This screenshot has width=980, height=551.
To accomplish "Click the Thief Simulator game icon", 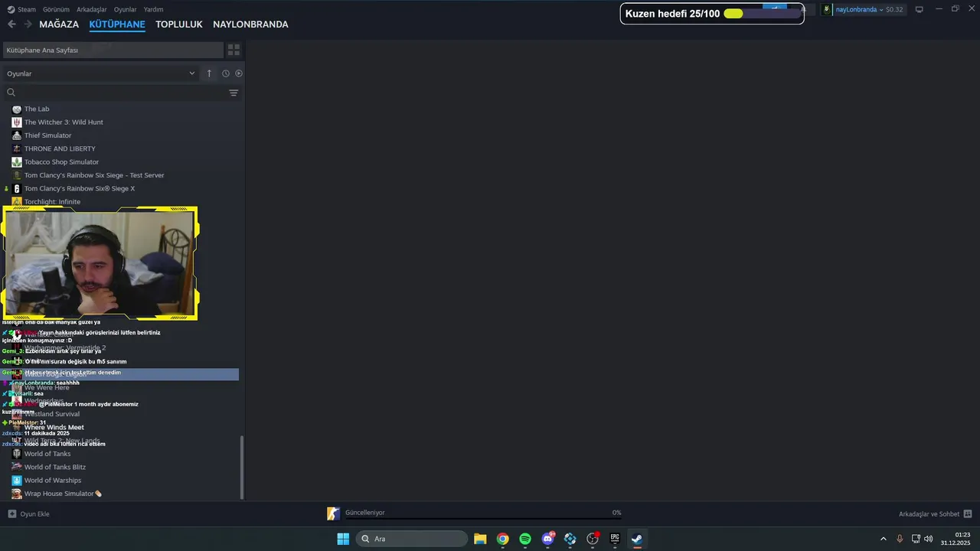I will pos(17,135).
